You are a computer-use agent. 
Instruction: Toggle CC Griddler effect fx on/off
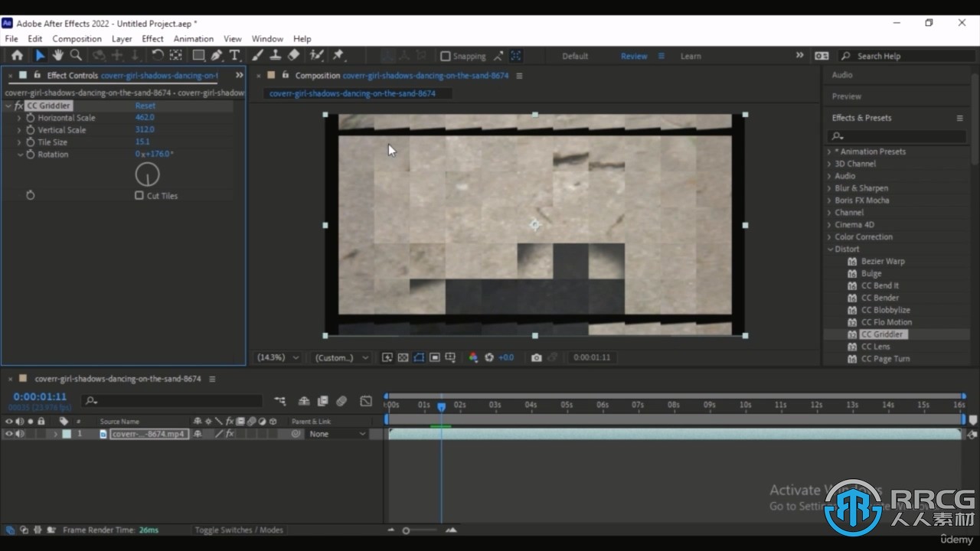pos(18,106)
